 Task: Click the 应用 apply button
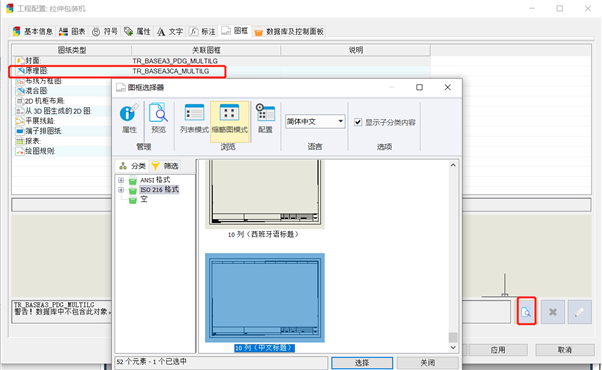click(x=498, y=350)
